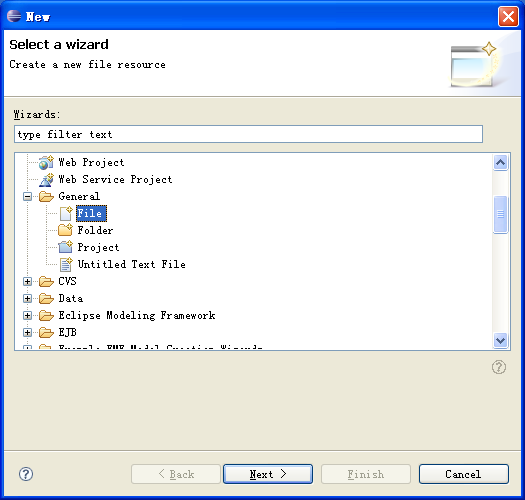Click the wizard list scrollbar thumb
Viewport: 525px width, 500px height.
click(501, 214)
